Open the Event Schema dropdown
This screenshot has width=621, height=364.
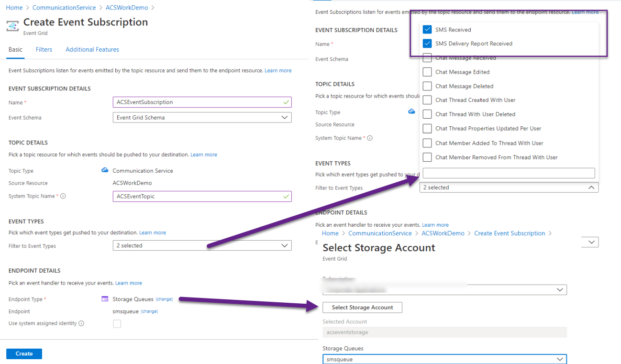pos(202,117)
